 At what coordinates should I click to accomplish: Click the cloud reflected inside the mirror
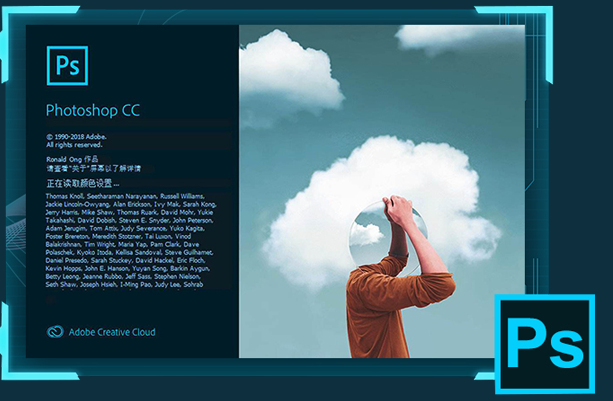[x=371, y=232]
